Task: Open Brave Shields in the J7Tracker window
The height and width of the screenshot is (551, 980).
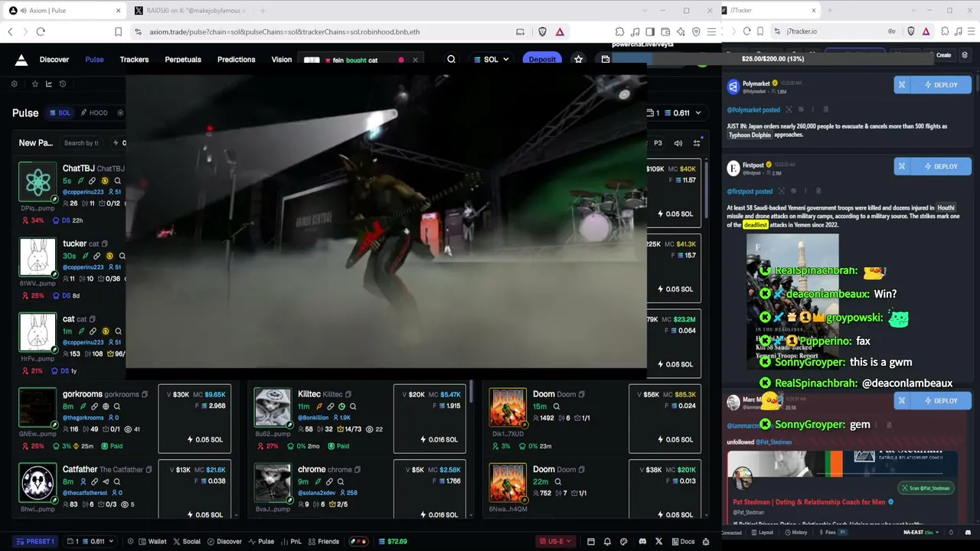Action: [x=910, y=31]
